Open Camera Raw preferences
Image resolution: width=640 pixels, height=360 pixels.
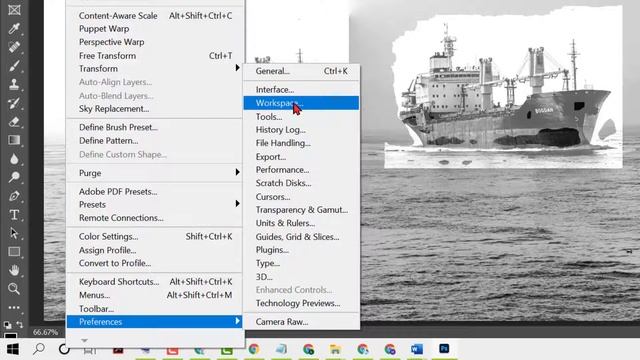click(x=301, y=322)
